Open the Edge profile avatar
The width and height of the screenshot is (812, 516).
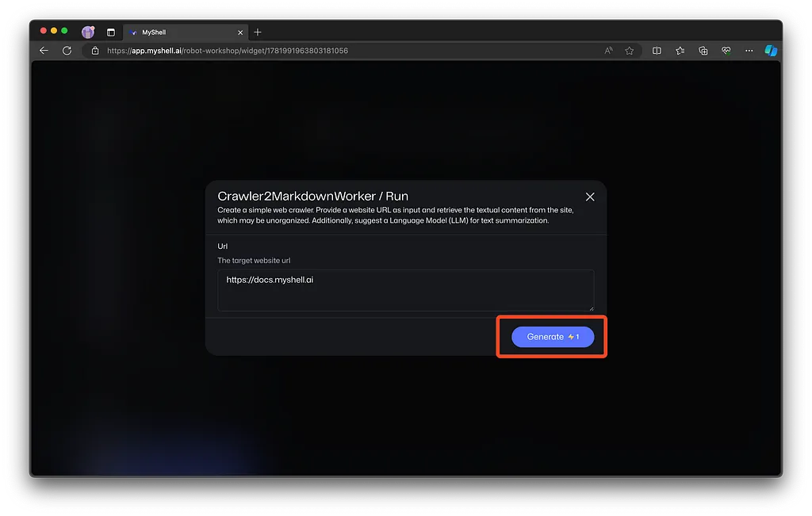88,32
